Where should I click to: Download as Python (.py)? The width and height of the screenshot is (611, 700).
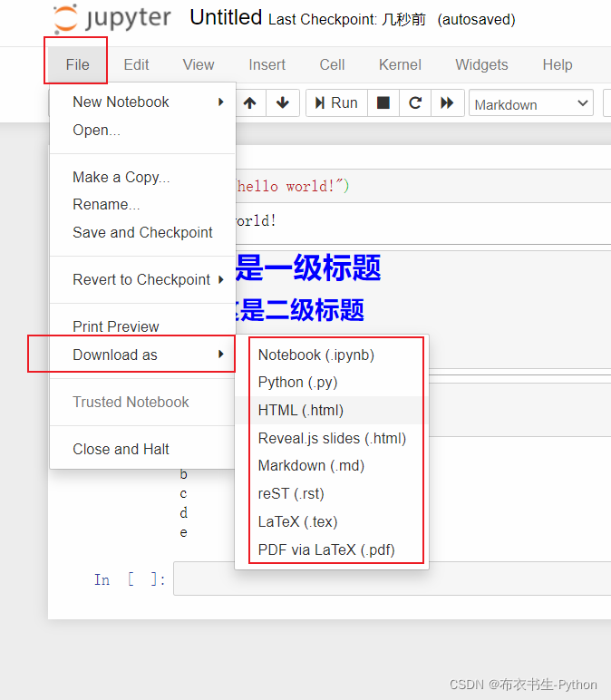[332, 382]
